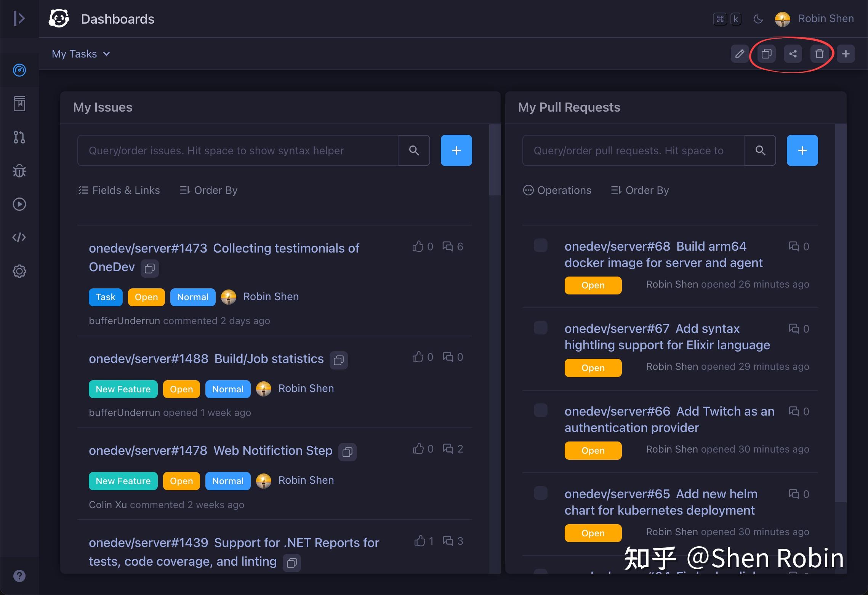Open the Issues bug icon in sidebar
The image size is (868, 595).
pyautogui.click(x=19, y=171)
